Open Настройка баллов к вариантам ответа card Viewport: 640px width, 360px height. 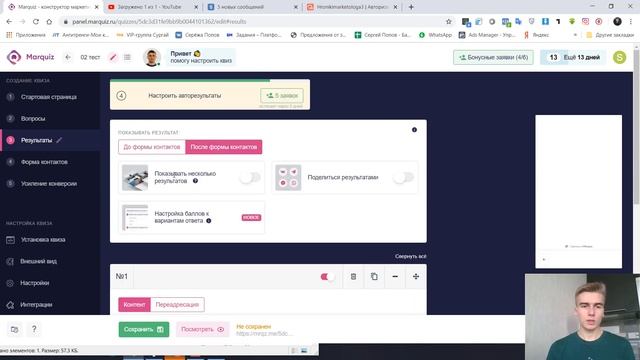191,217
